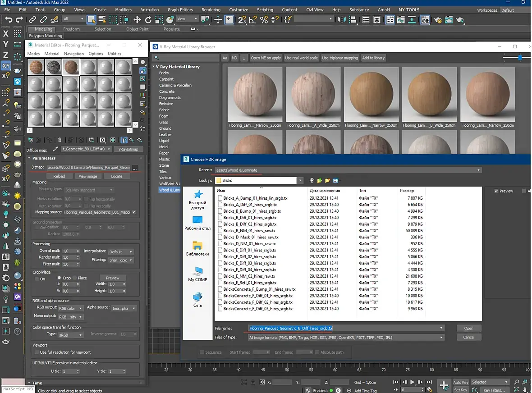The height and width of the screenshot is (393, 532).
Task: Adjust the thumbnail size slider
Action: (519, 58)
